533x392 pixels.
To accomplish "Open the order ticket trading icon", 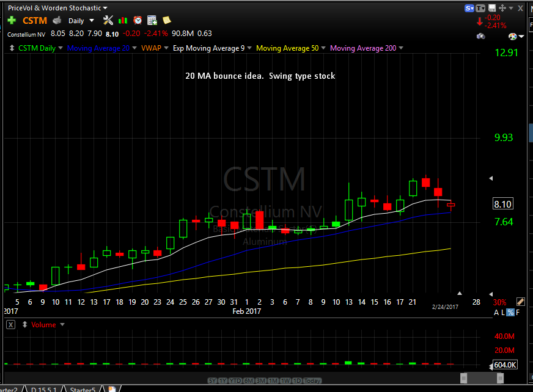I will coord(57,21).
